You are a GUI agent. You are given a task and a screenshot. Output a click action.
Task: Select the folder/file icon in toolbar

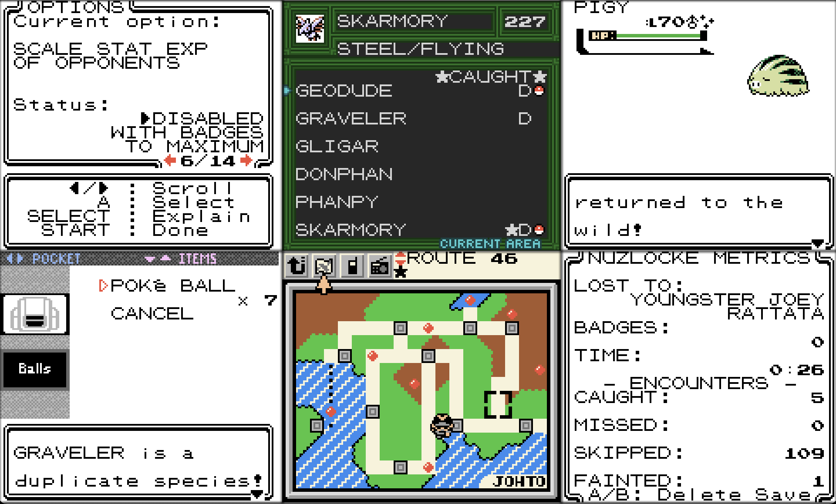click(x=320, y=265)
